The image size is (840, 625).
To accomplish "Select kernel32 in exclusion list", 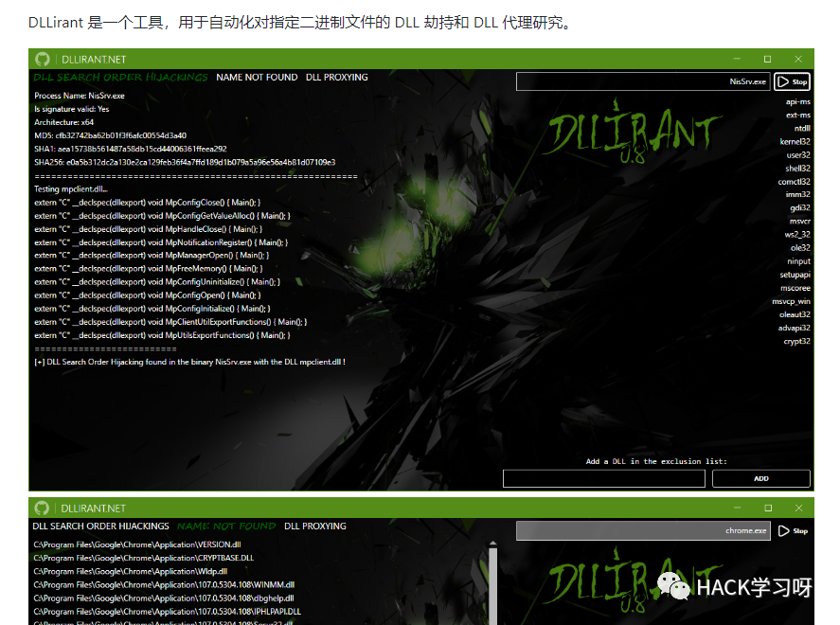I will coord(795,142).
